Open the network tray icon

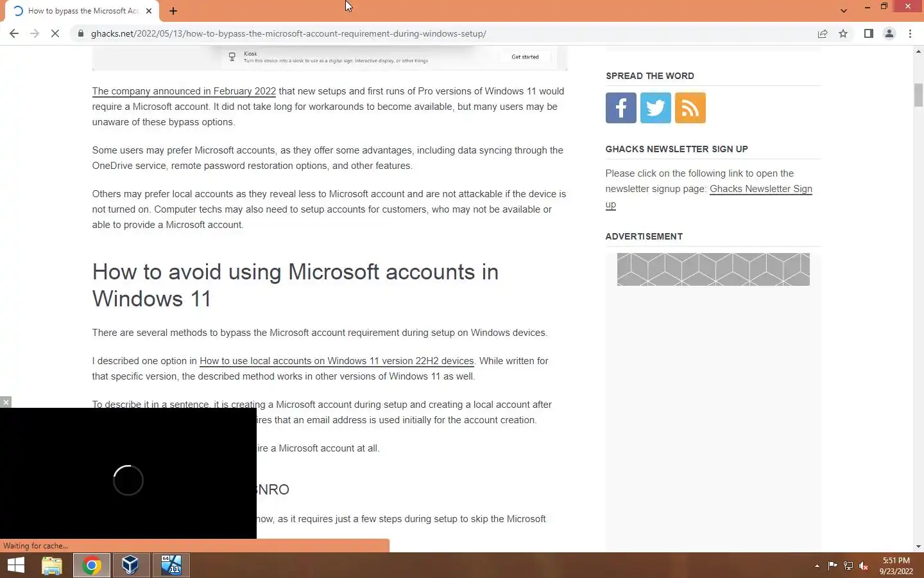click(x=848, y=566)
